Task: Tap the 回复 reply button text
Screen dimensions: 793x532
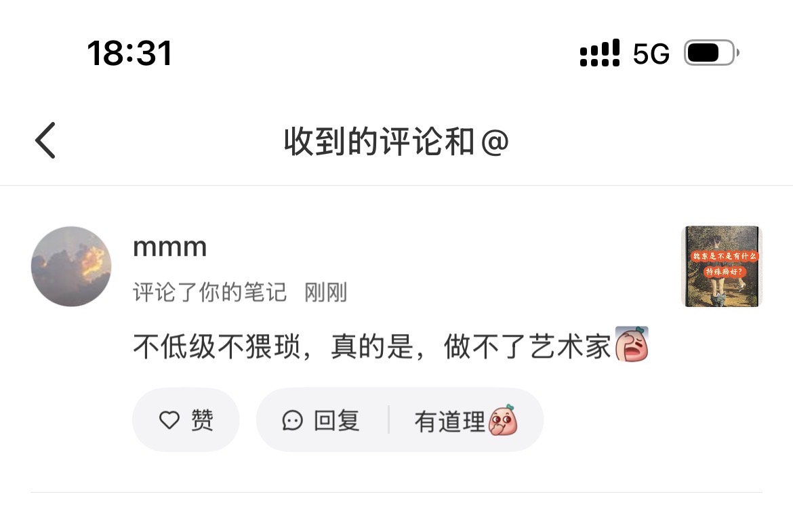Action: [337, 420]
